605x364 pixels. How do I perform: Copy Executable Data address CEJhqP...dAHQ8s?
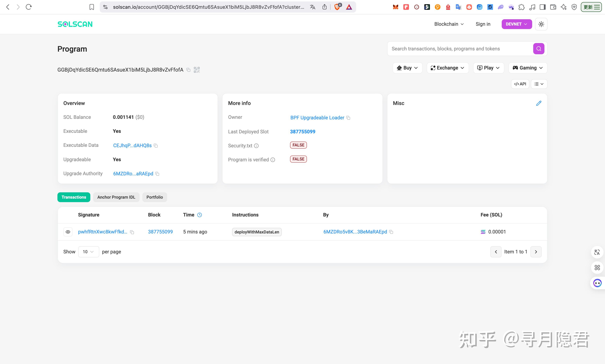[x=156, y=146]
